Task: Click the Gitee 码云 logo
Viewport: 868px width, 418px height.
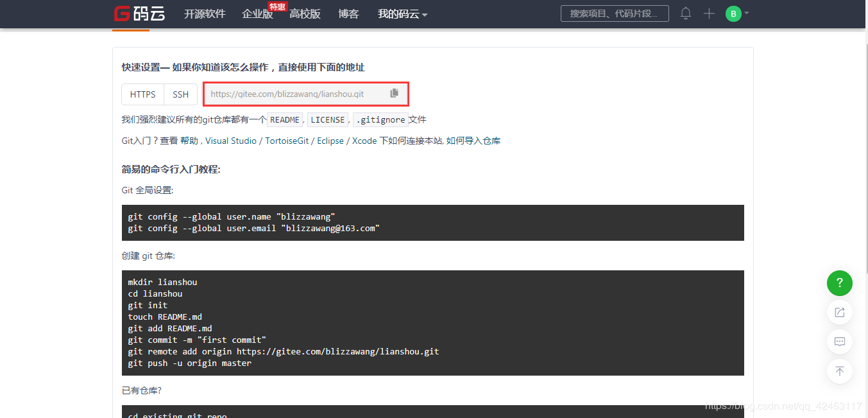Action: click(139, 13)
